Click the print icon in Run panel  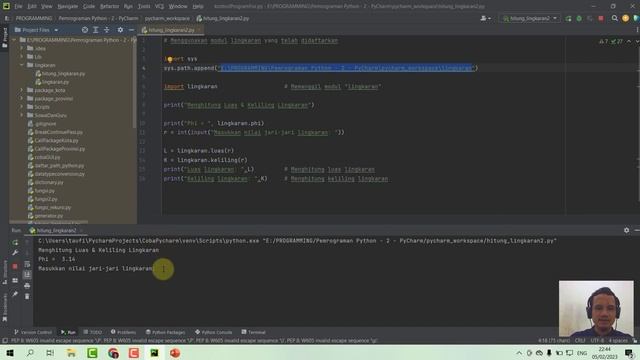click(27, 286)
